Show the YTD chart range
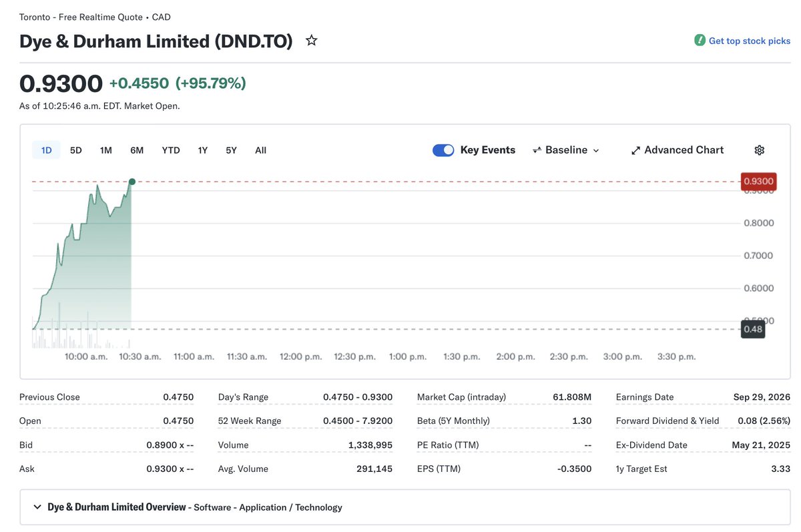 (x=171, y=150)
